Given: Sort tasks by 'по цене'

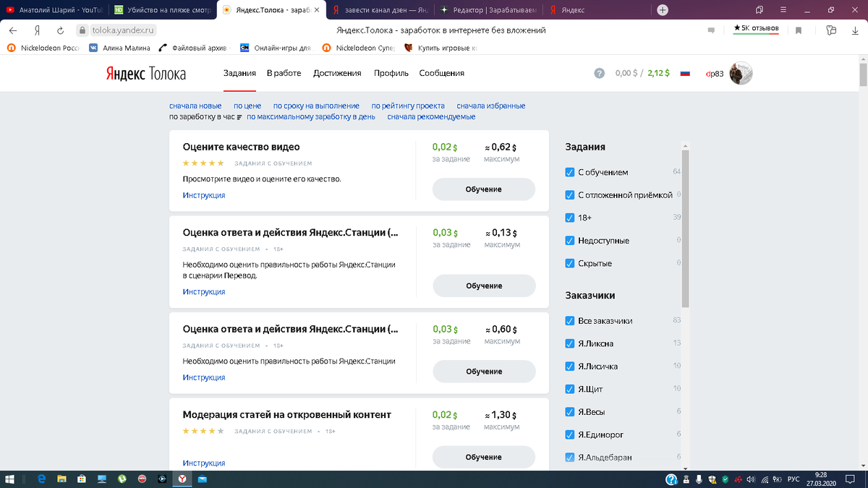Looking at the screenshot, I should 247,106.
